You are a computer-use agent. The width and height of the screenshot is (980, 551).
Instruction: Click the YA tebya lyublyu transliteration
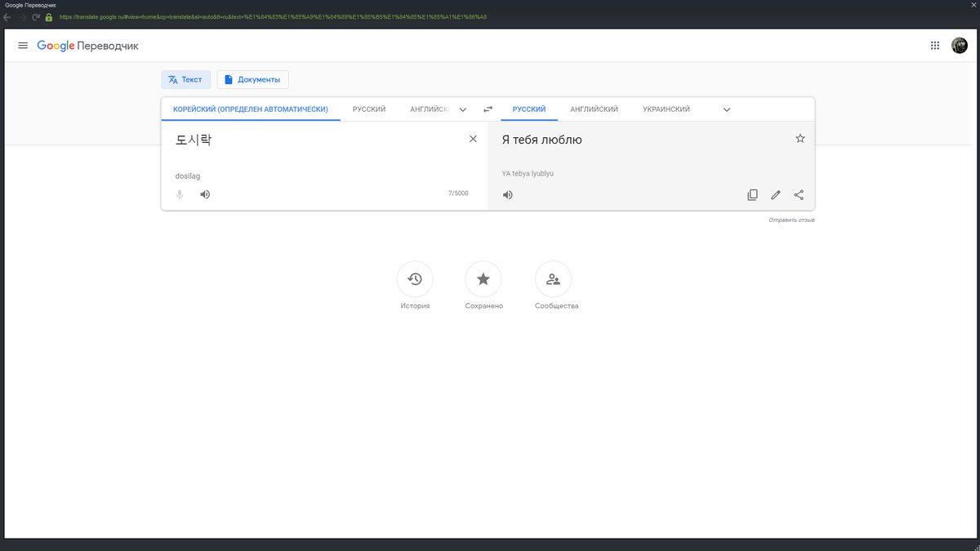528,174
